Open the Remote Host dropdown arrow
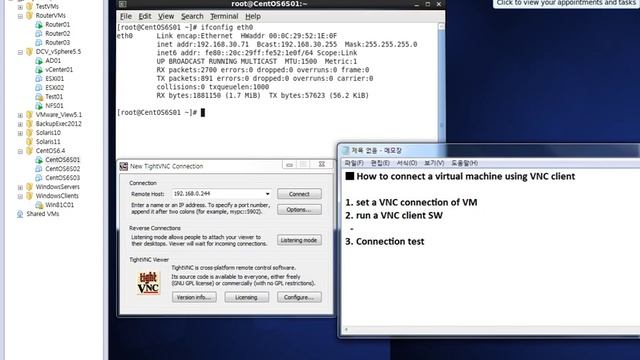 [x=267, y=194]
